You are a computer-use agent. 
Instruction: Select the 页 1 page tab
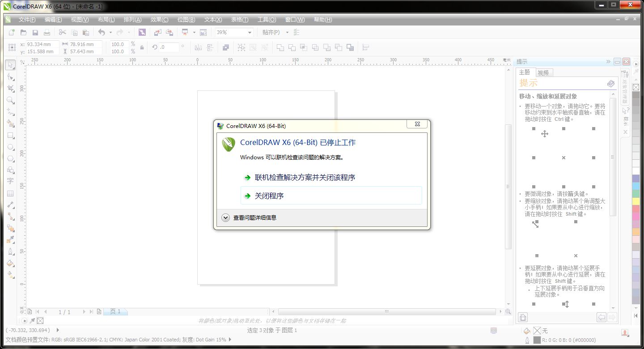click(x=115, y=311)
